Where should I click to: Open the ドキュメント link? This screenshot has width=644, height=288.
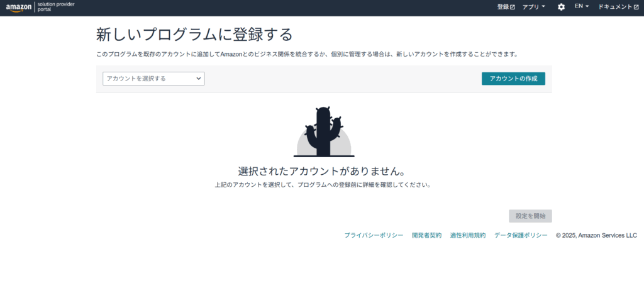pyautogui.click(x=614, y=7)
